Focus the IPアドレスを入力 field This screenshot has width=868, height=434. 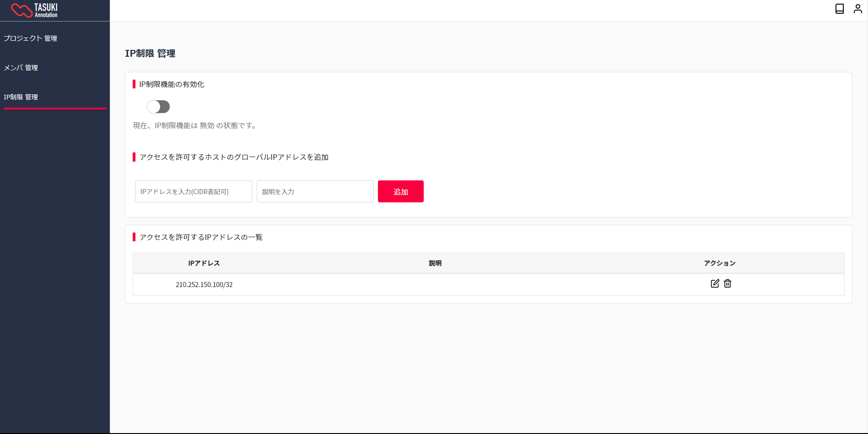[x=193, y=191]
